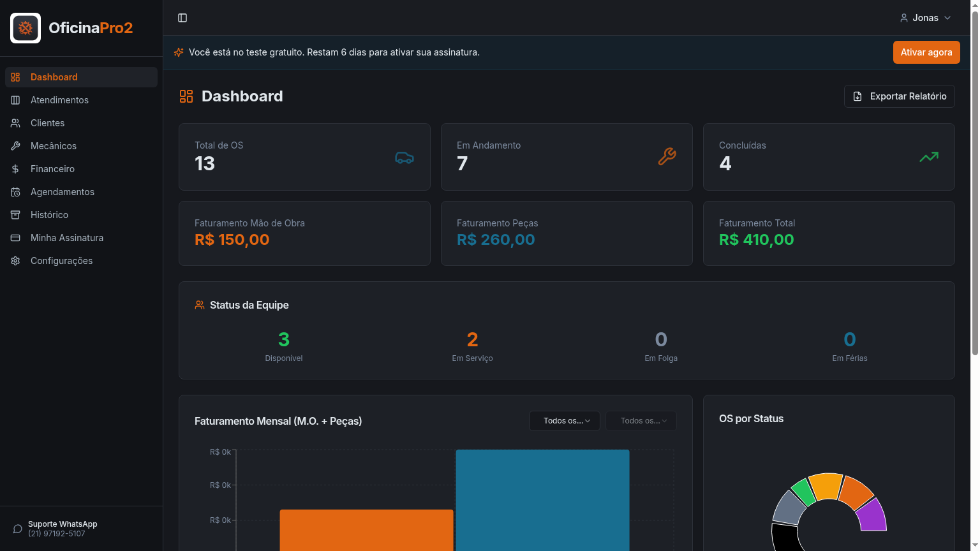
Task: Click the sparkle icon in trial banner
Action: coord(179,52)
